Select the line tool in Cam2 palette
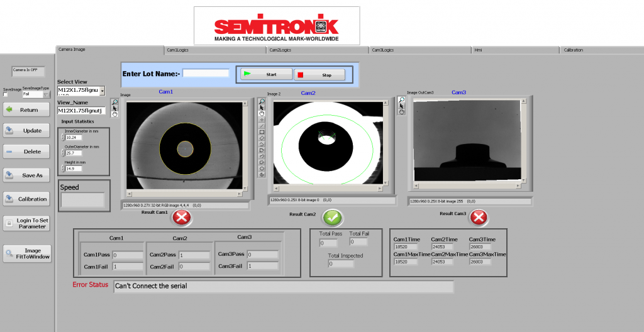644x332 pixels. click(x=262, y=126)
